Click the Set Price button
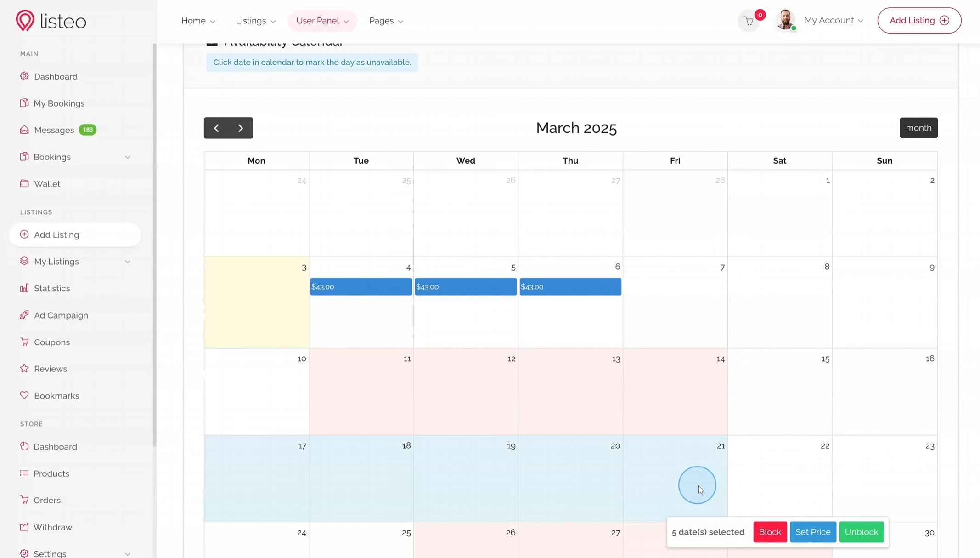This screenshot has width=980, height=558. 812,532
